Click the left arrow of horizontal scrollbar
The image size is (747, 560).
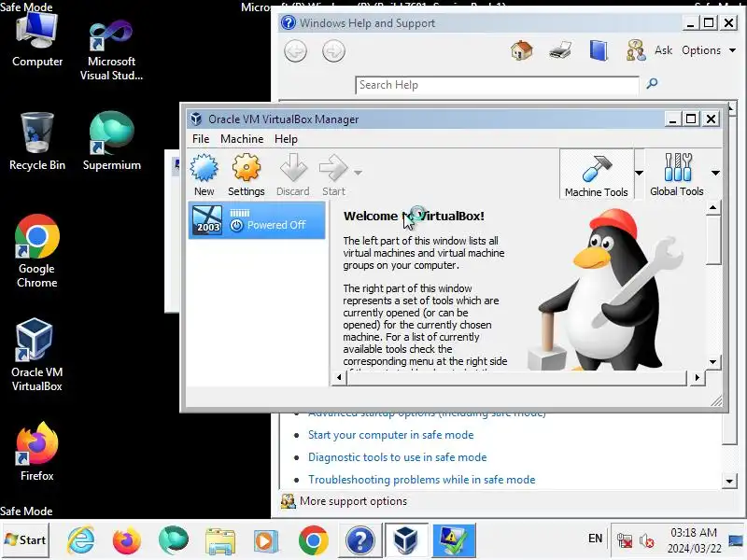click(x=339, y=378)
